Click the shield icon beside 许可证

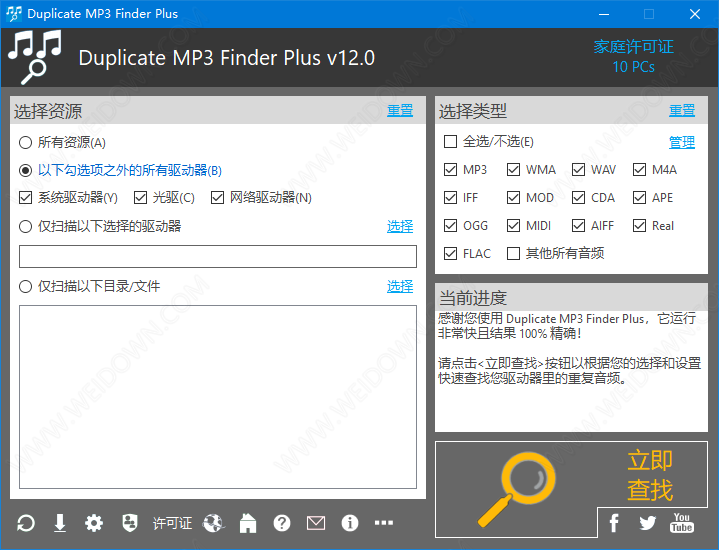pos(130,523)
